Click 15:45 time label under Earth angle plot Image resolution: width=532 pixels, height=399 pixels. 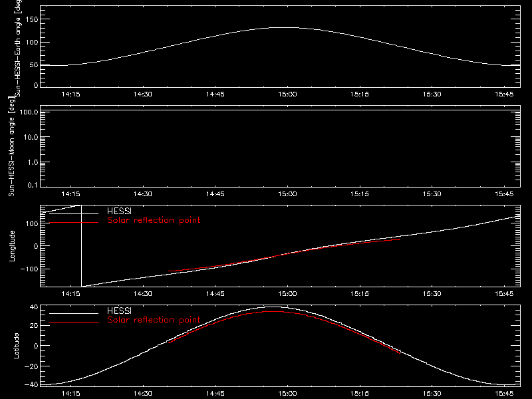point(504,94)
